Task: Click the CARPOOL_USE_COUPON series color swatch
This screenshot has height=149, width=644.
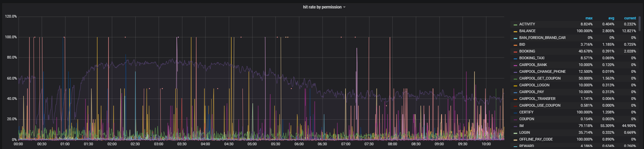Action: point(515,106)
